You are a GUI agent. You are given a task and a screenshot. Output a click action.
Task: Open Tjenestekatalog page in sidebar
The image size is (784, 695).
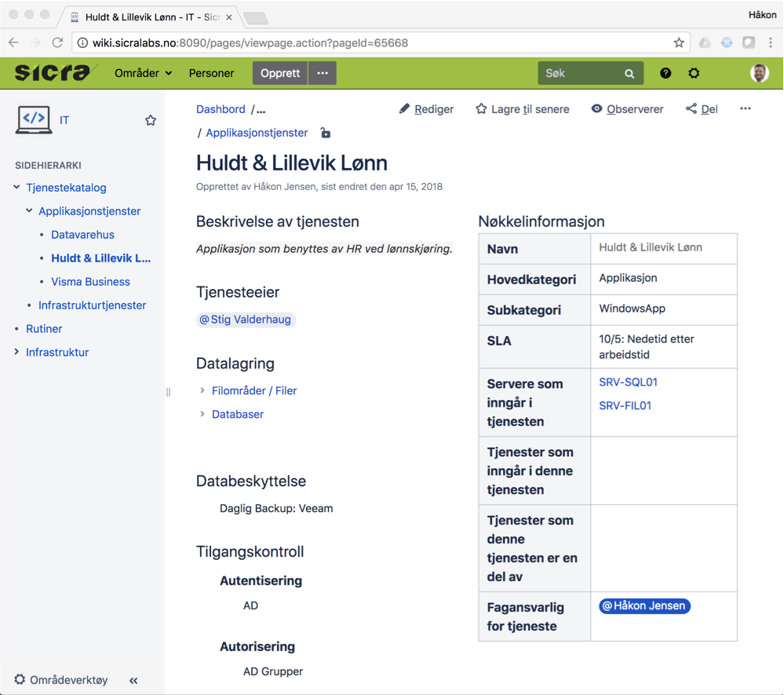[66, 188]
